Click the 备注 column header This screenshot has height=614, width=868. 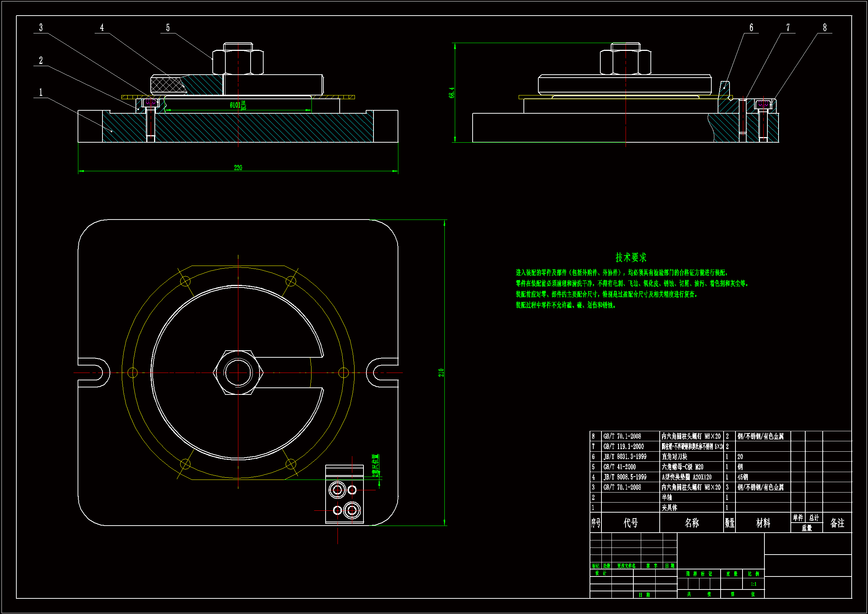(837, 523)
